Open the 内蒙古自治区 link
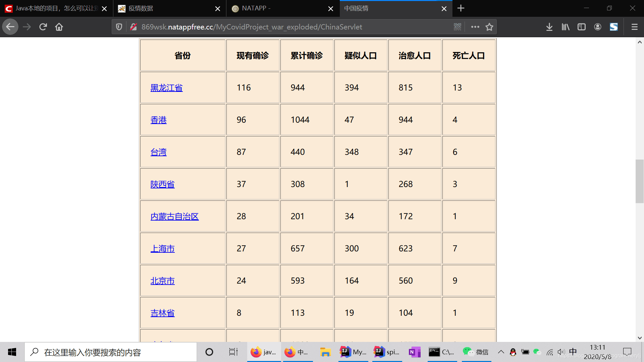The image size is (644, 362). coord(174,217)
